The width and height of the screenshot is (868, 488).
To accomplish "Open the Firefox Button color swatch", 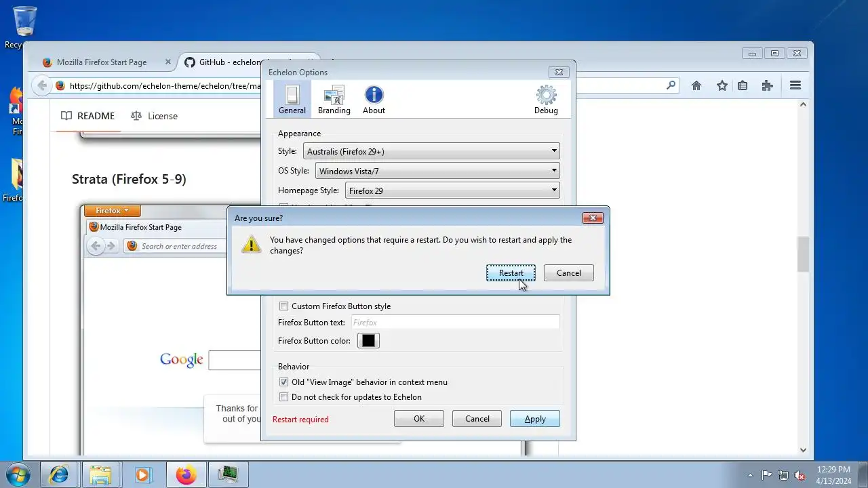I will (x=368, y=341).
